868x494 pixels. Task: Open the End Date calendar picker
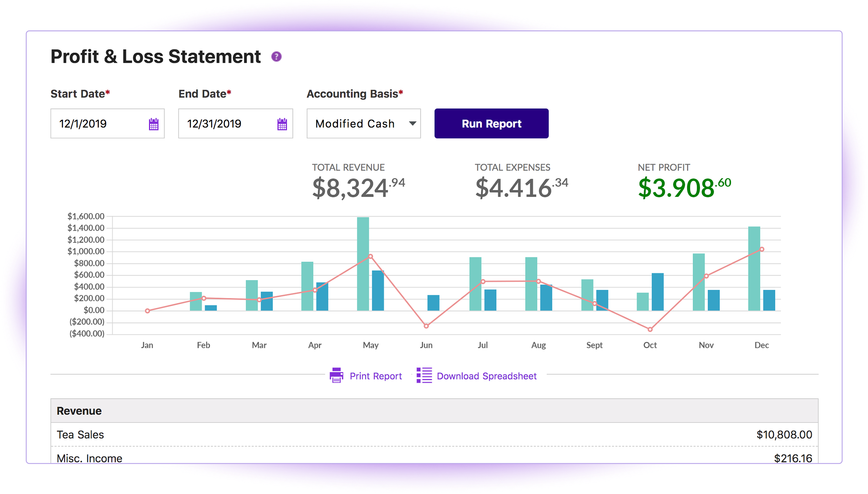click(x=282, y=124)
